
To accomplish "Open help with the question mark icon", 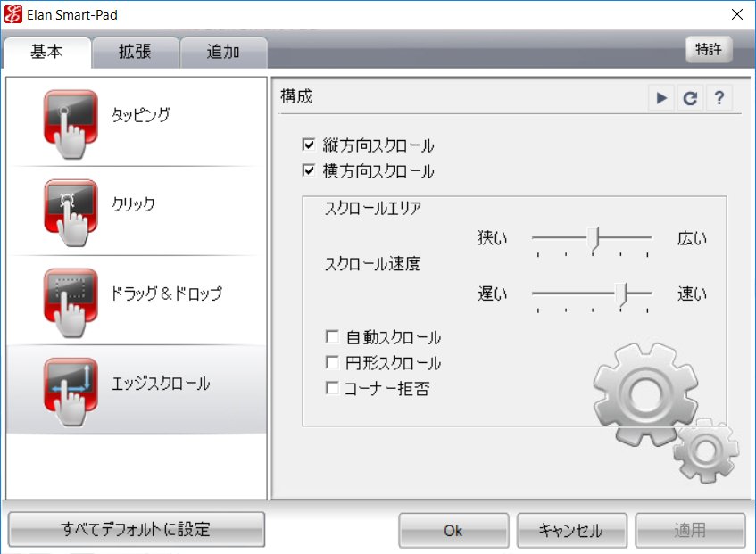I will click(x=719, y=98).
